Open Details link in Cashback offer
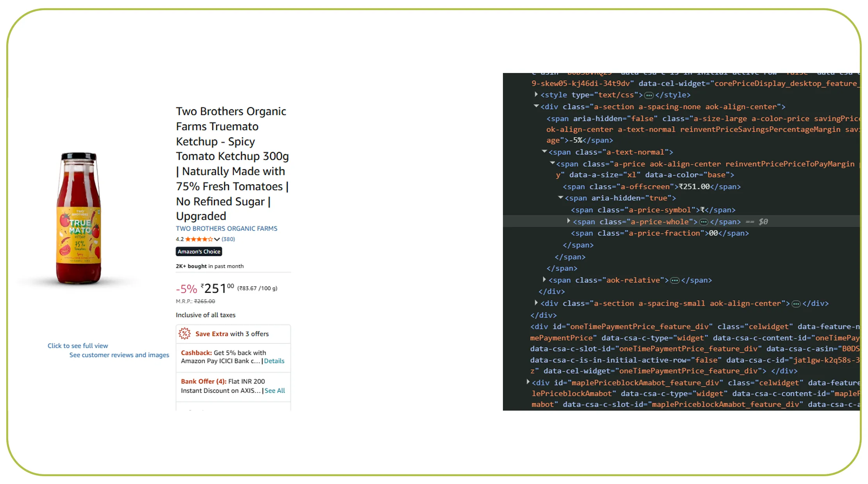 click(x=274, y=361)
